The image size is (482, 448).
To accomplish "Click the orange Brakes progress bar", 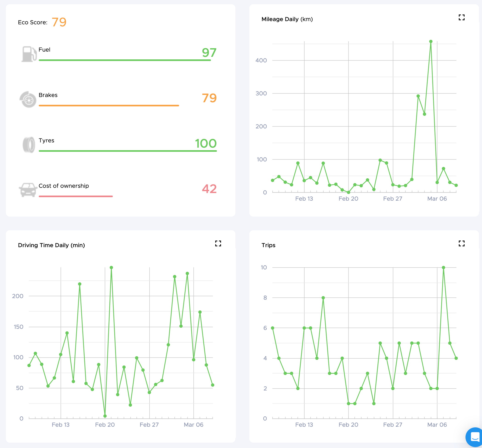I will pyautogui.click(x=109, y=105).
